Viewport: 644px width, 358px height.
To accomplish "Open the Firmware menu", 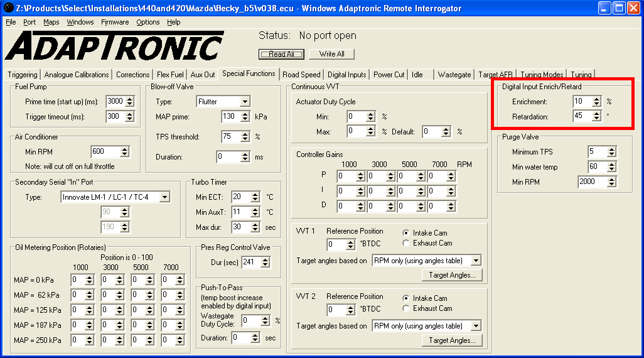I will [115, 22].
